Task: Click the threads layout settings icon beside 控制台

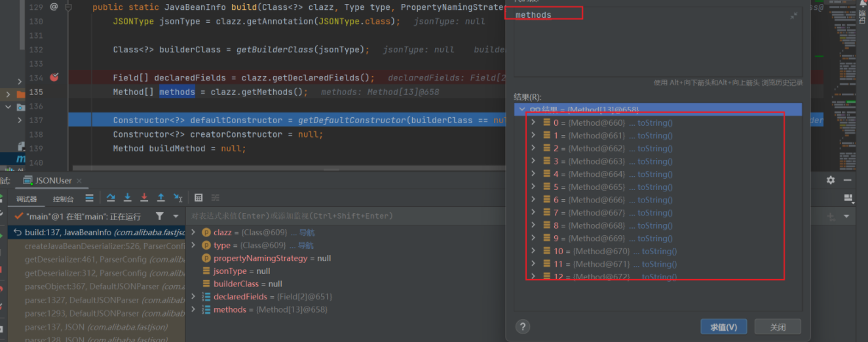Action: pos(89,198)
